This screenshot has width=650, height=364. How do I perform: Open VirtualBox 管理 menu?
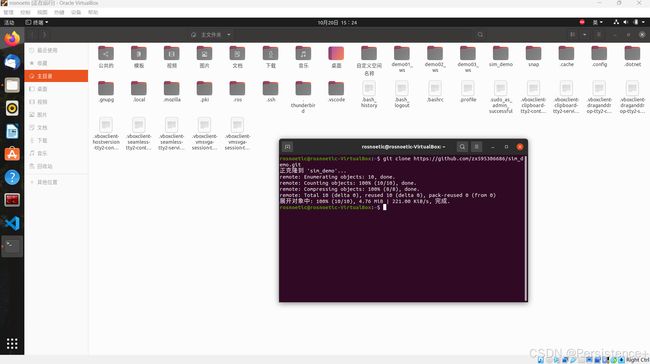point(8,12)
